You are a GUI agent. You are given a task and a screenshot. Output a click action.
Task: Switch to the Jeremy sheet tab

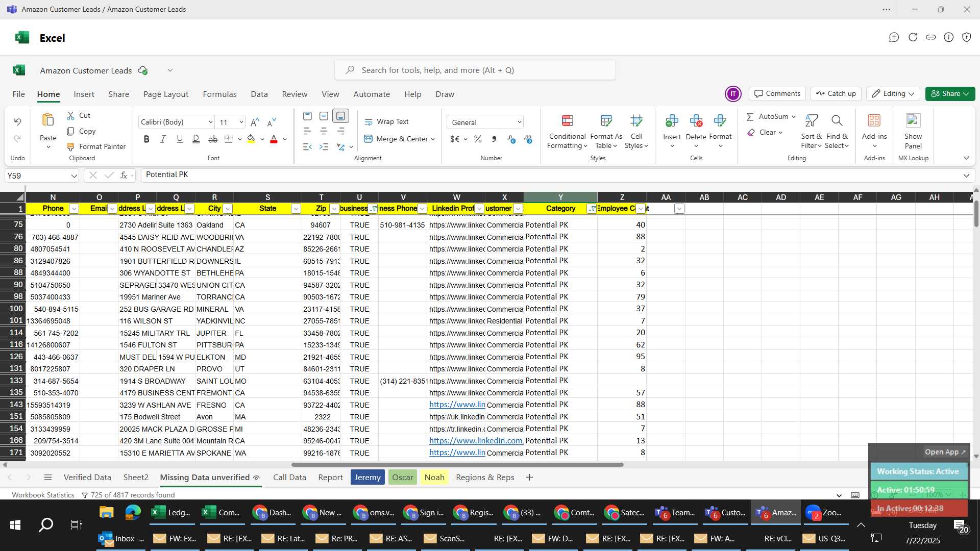(x=367, y=478)
